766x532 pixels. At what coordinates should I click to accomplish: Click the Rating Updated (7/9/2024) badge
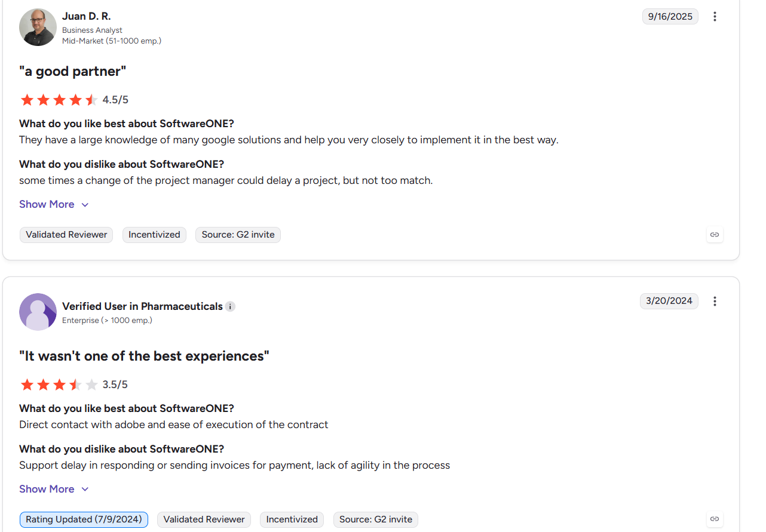click(84, 519)
